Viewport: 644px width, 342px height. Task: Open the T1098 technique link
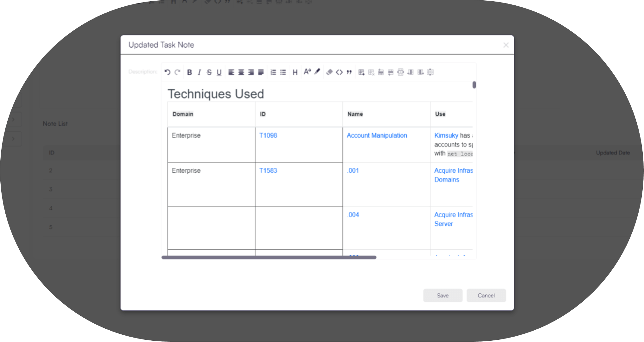(x=268, y=135)
